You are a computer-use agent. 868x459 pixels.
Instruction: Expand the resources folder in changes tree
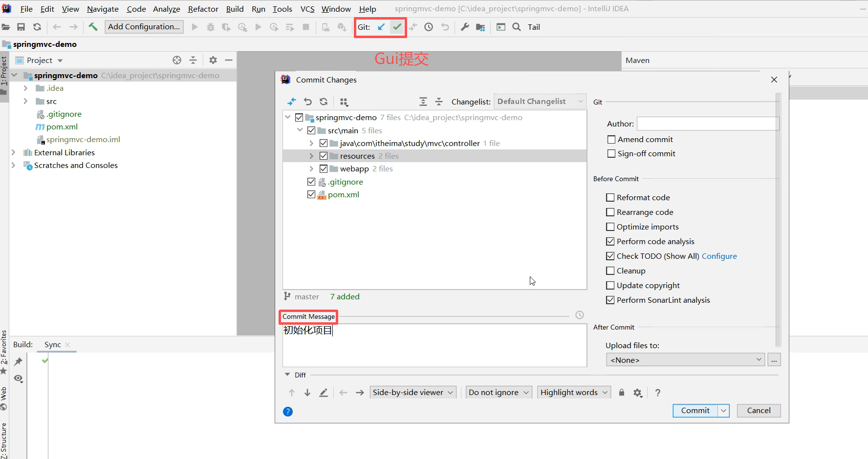point(311,156)
